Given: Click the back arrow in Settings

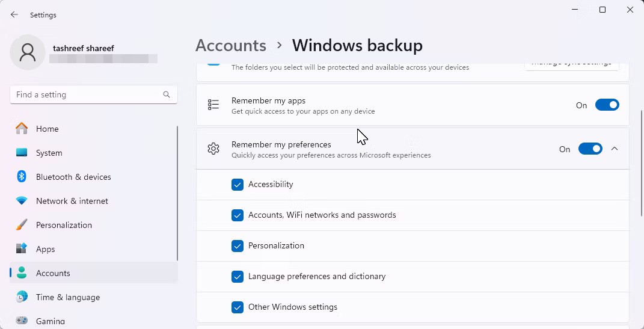Looking at the screenshot, I should tap(14, 14).
